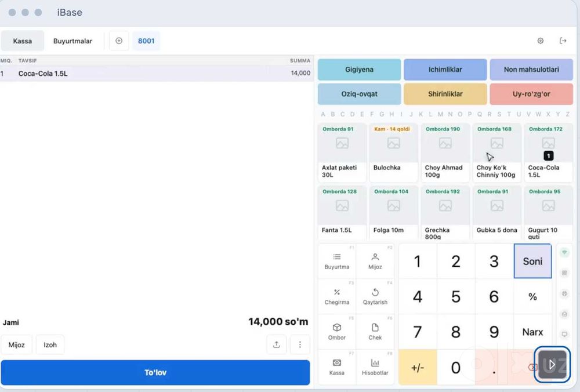This screenshot has width=580, height=392.
Task: Check the wifi connection status icon
Action: click(564, 253)
